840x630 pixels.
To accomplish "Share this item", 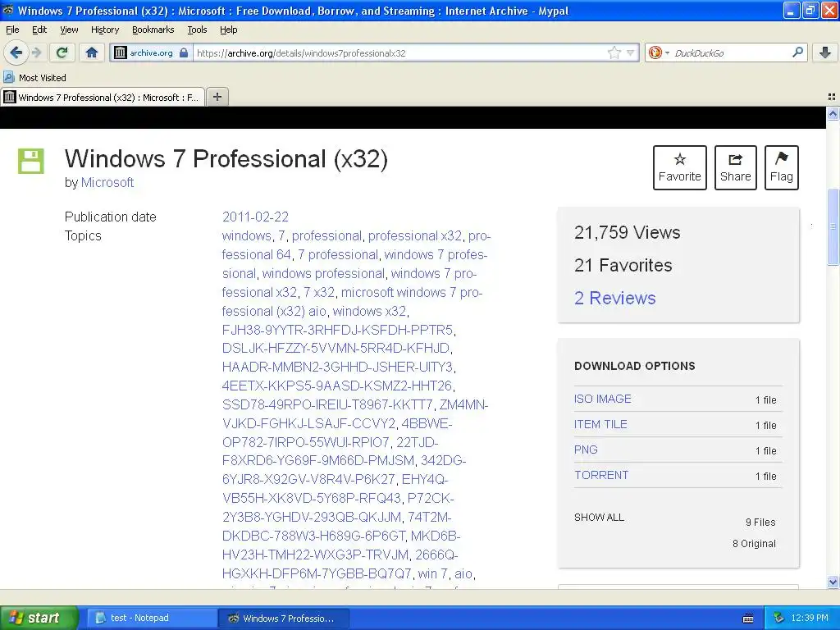I will point(736,167).
